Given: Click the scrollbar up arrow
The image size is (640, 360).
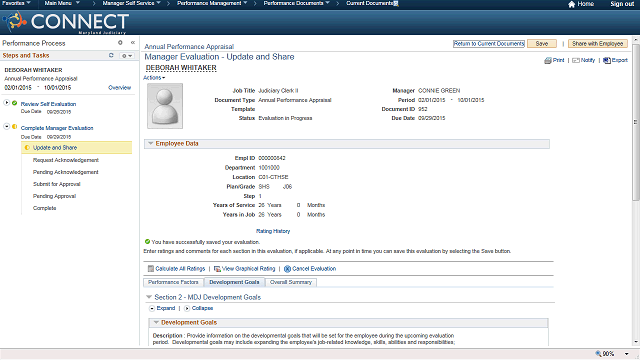Looking at the screenshot, I should 635,40.
